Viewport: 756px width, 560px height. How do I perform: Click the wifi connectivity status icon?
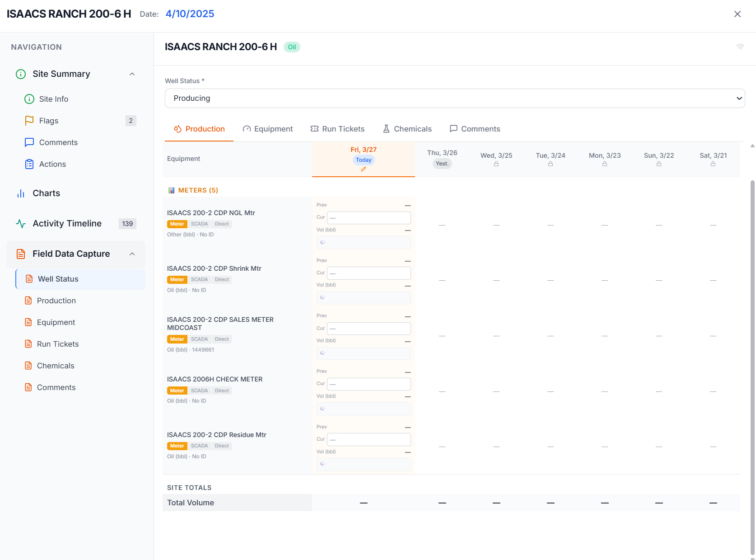tap(740, 47)
